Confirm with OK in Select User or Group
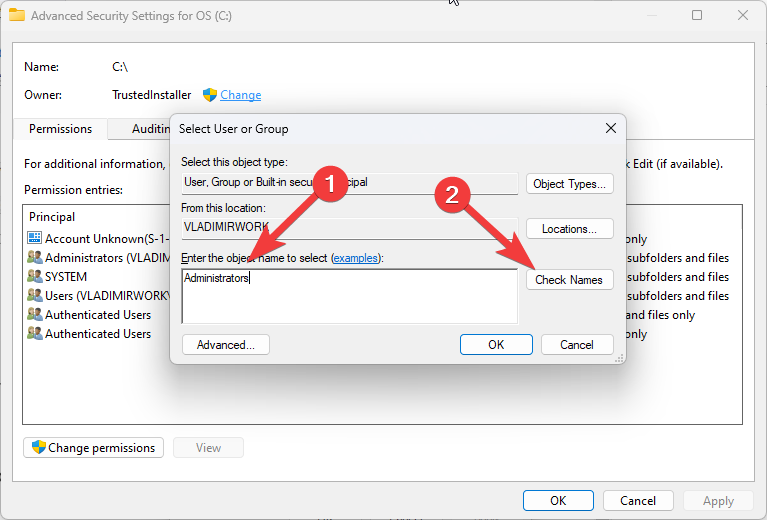The width and height of the screenshot is (767, 520). coord(496,344)
